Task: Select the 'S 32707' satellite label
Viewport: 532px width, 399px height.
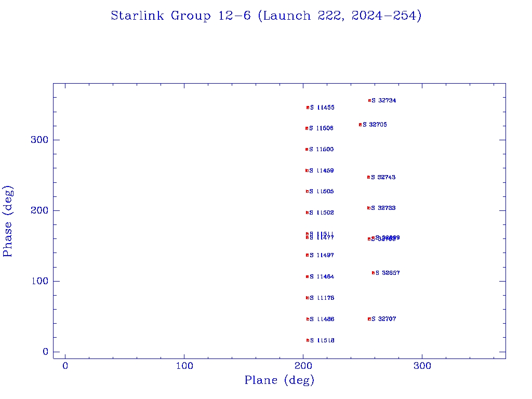Action: [x=384, y=319]
